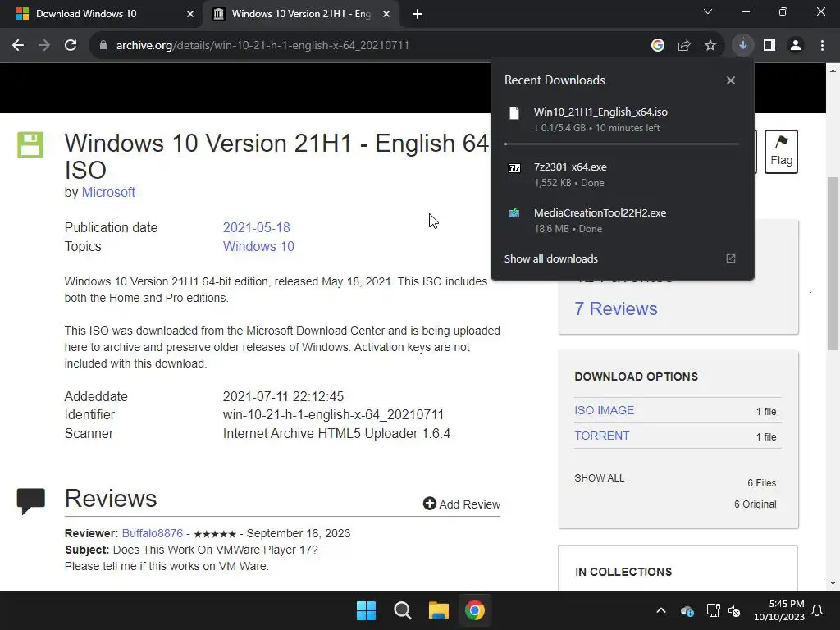
Task: Open downloads page via external-link icon
Action: click(x=731, y=258)
